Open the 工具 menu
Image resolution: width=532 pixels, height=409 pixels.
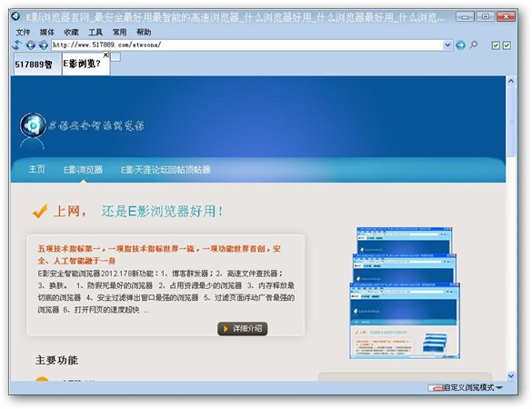95,32
